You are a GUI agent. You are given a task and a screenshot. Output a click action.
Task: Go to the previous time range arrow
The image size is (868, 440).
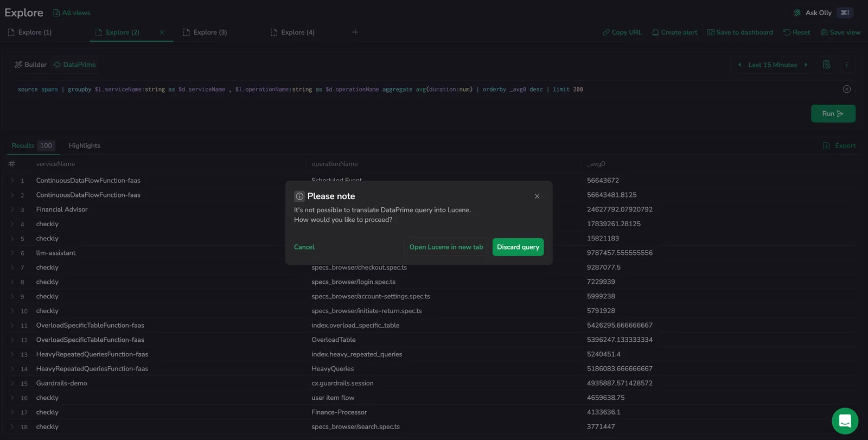(739, 65)
